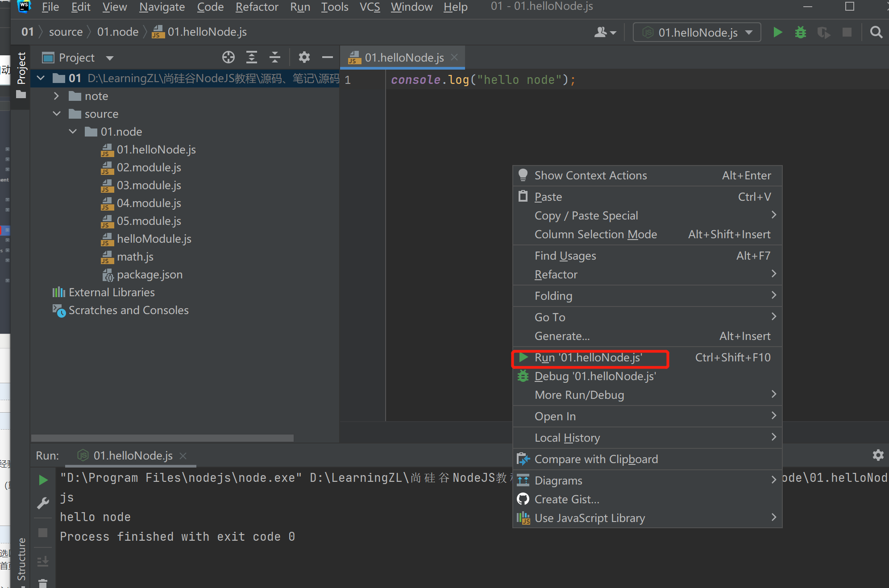Open 02.module.js in project tree
Viewport: 889px width, 588px height.
click(x=149, y=167)
